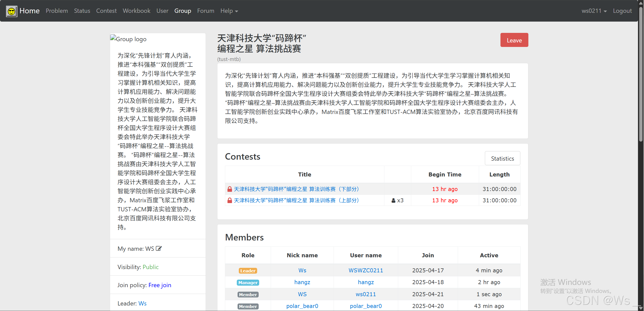
Task: Click the edit pencil icon beside My name
Action: click(x=159, y=248)
